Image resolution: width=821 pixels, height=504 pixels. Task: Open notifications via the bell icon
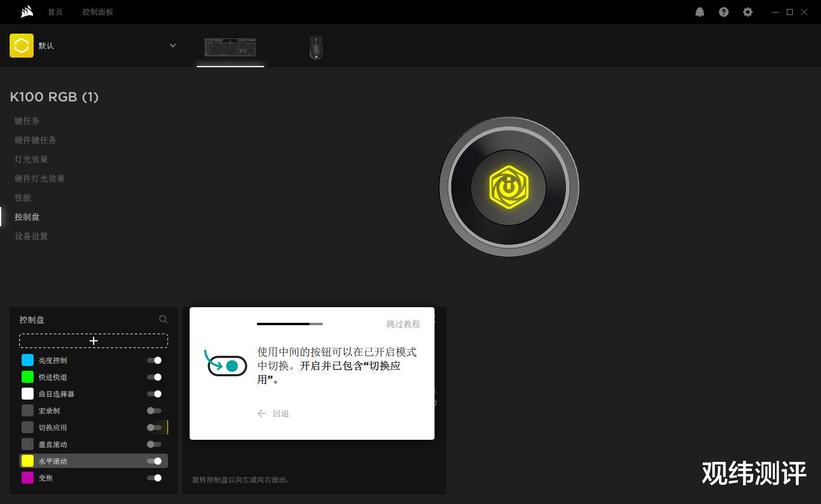point(699,11)
